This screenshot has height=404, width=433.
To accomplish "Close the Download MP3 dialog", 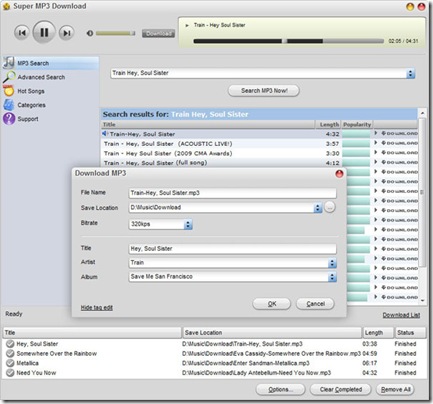I will (x=339, y=174).
